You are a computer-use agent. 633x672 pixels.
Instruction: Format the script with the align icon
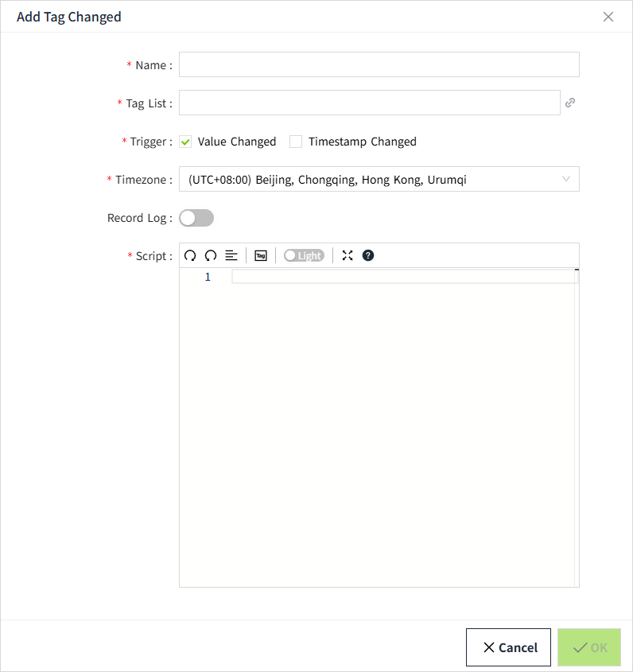click(231, 255)
